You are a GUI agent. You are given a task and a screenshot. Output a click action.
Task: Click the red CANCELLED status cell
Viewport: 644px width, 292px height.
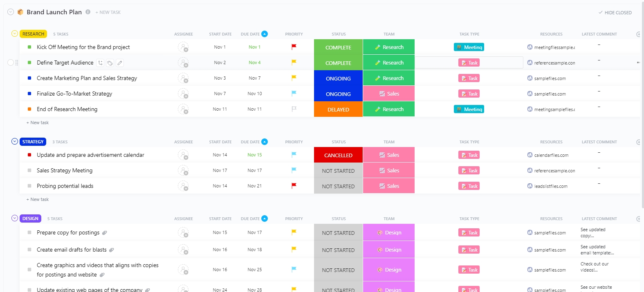(338, 155)
